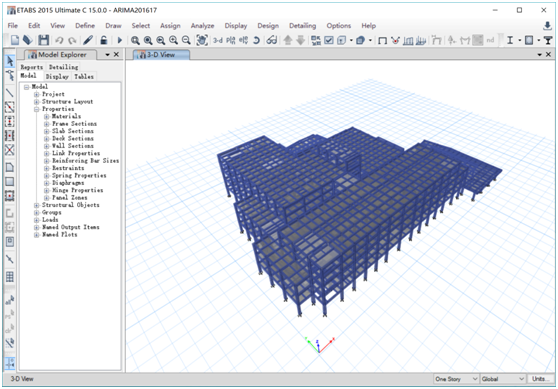Select the Draw Braces X tool
Image resolution: width=558 pixels, height=389 pixels.
coord(10,150)
